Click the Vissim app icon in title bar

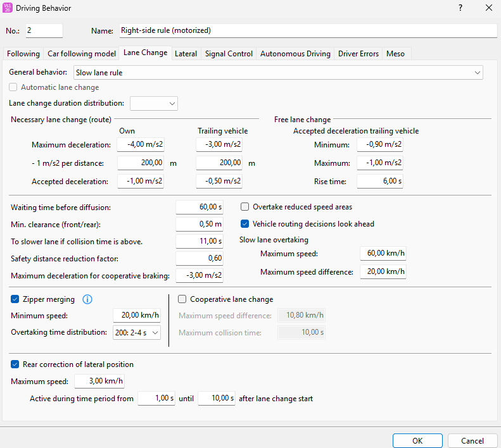pyautogui.click(x=8, y=8)
